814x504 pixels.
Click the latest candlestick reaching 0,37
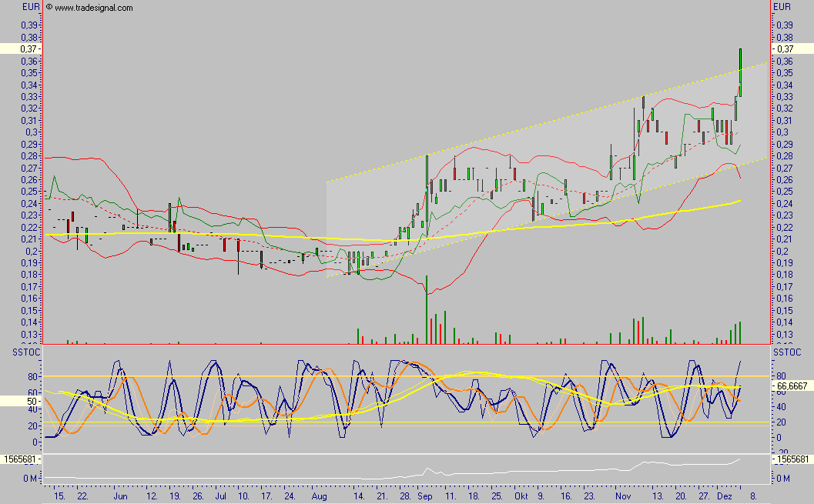[740, 72]
